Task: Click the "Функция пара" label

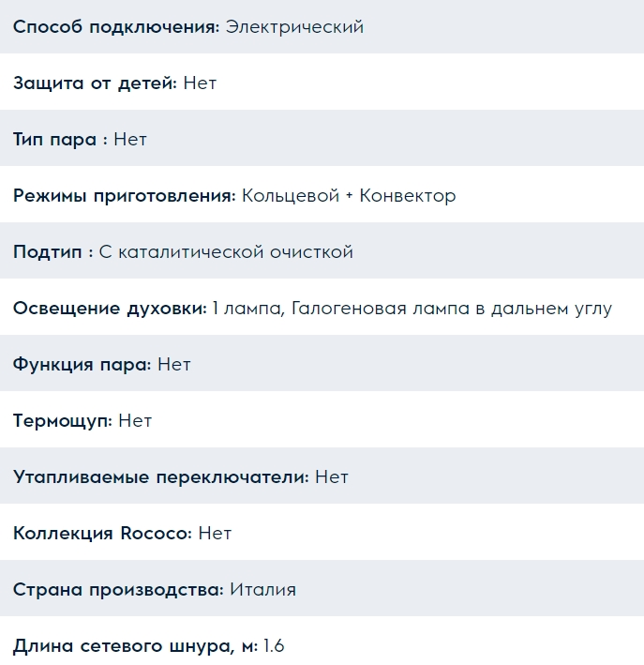Action: (x=82, y=365)
